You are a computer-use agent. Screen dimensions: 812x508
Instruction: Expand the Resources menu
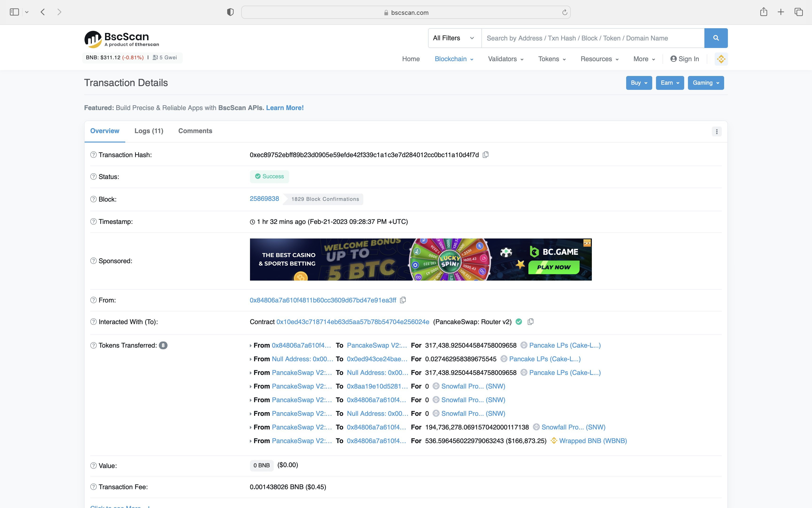pos(599,59)
